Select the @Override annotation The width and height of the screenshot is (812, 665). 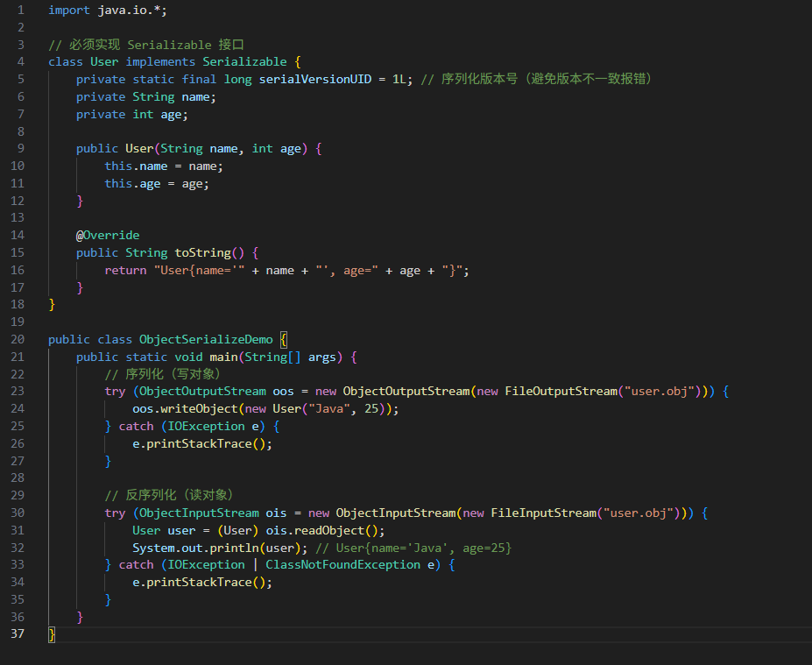coord(108,236)
